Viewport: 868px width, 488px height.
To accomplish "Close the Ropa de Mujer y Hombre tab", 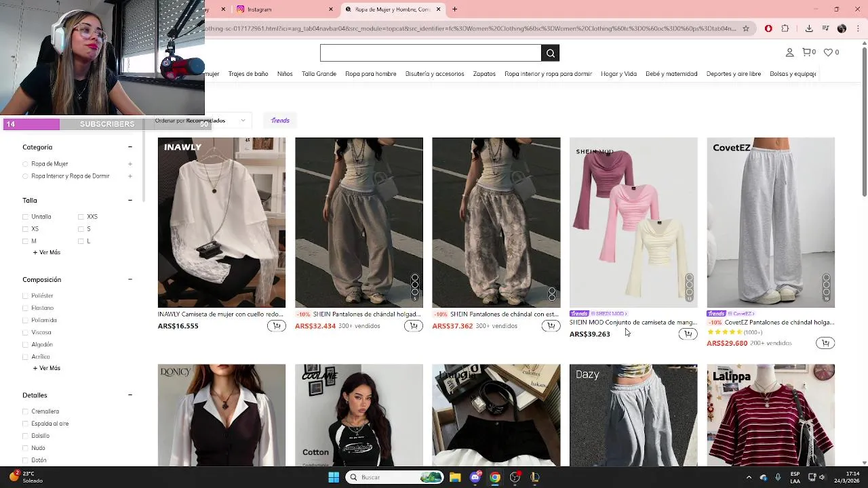I will pos(438,9).
